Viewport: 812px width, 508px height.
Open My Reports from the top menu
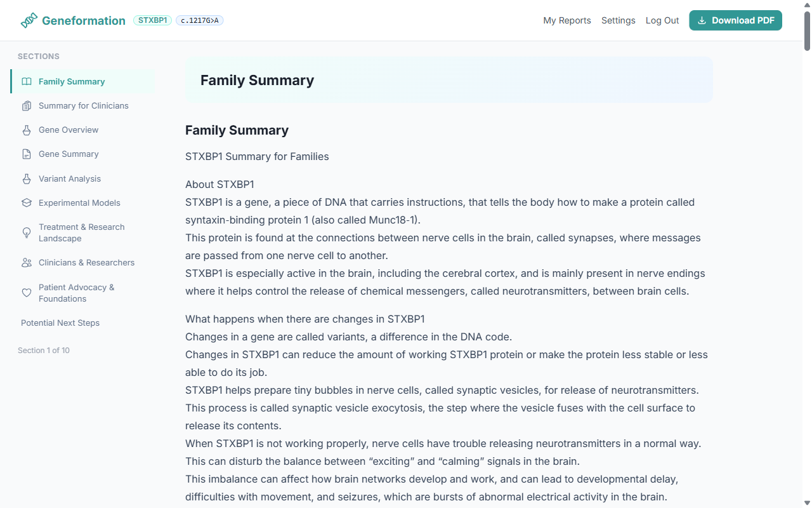click(566, 20)
